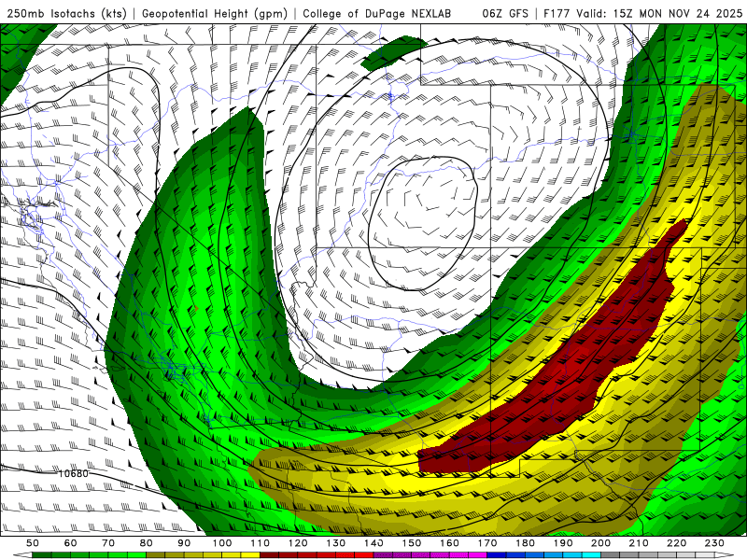Image resolution: width=747 pixels, height=560 pixels.
Task: Click the left arrow end of color bar
Action: (22, 555)
